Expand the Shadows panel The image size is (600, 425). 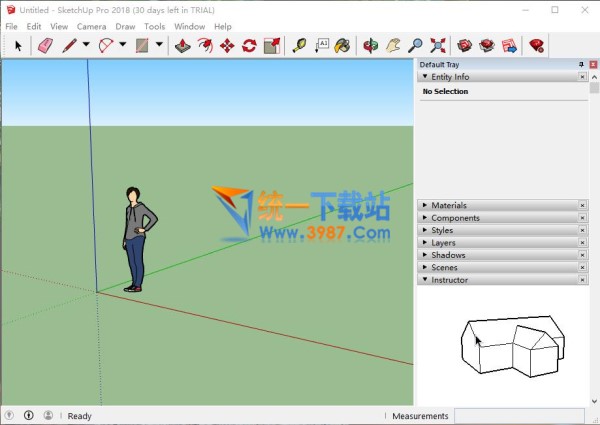[x=425, y=255]
